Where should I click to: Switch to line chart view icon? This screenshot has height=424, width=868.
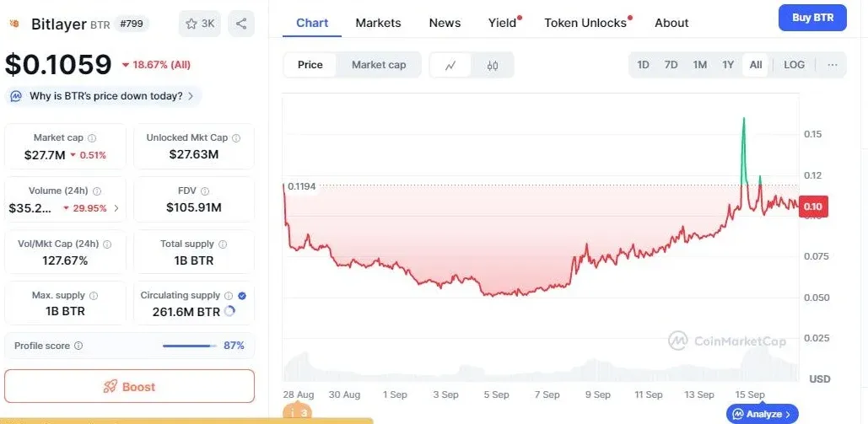450,65
